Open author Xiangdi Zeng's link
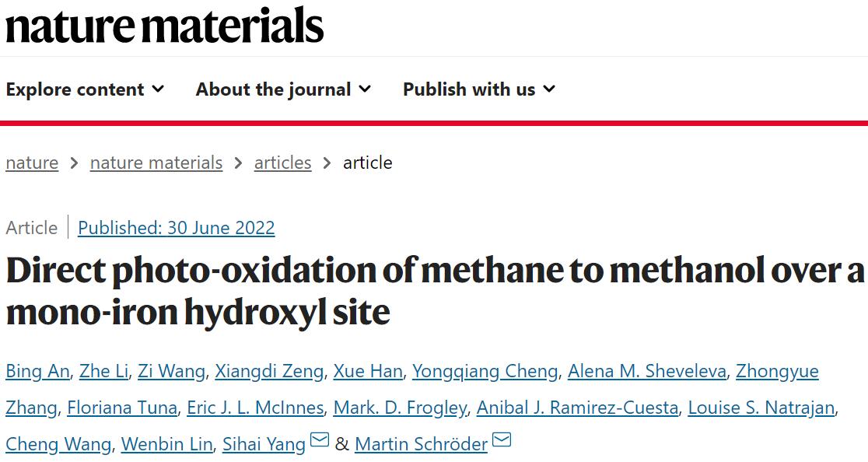The image size is (868, 462). point(269,371)
